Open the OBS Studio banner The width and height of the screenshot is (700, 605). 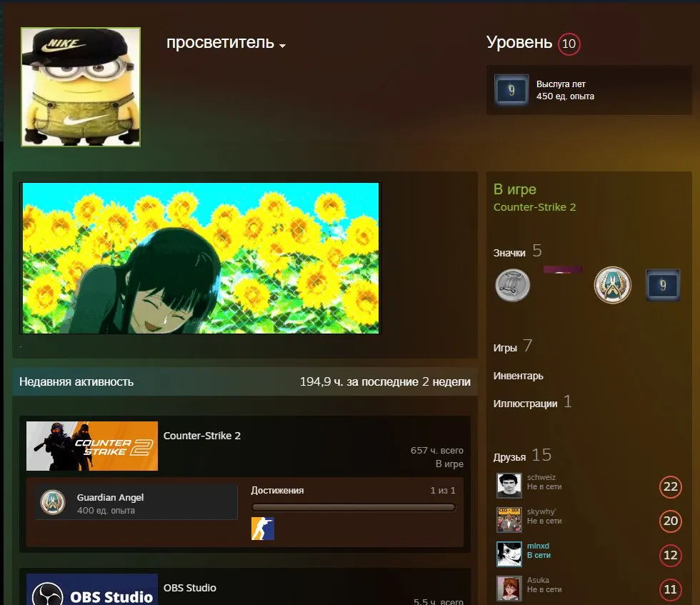tap(92, 589)
